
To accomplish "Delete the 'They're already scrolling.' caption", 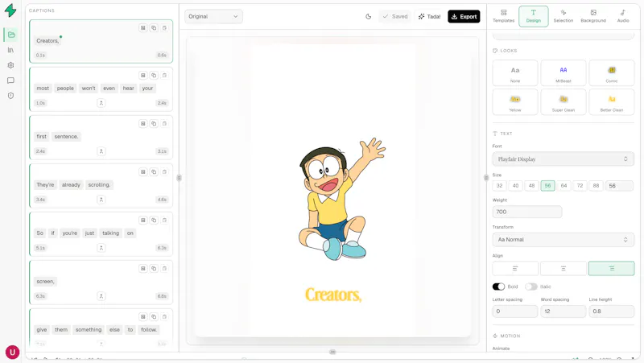I will (x=164, y=171).
